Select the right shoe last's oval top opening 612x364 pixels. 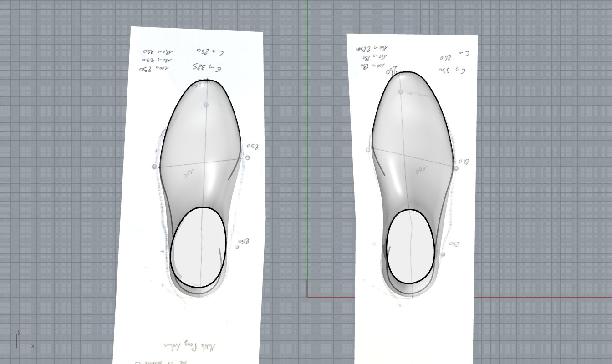point(410,246)
